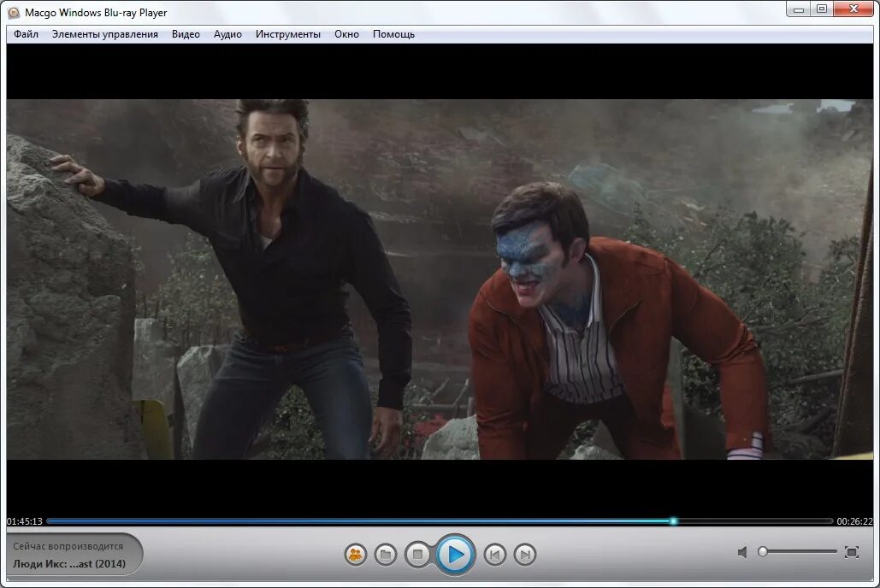880x588 pixels.
Task: Open the Окно menu
Action: 346,34
